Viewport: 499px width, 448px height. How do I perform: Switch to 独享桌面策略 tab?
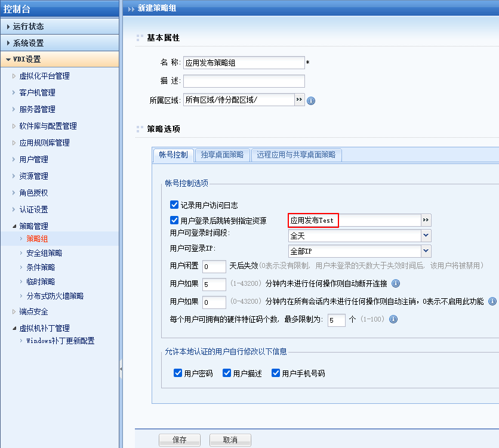(222, 155)
